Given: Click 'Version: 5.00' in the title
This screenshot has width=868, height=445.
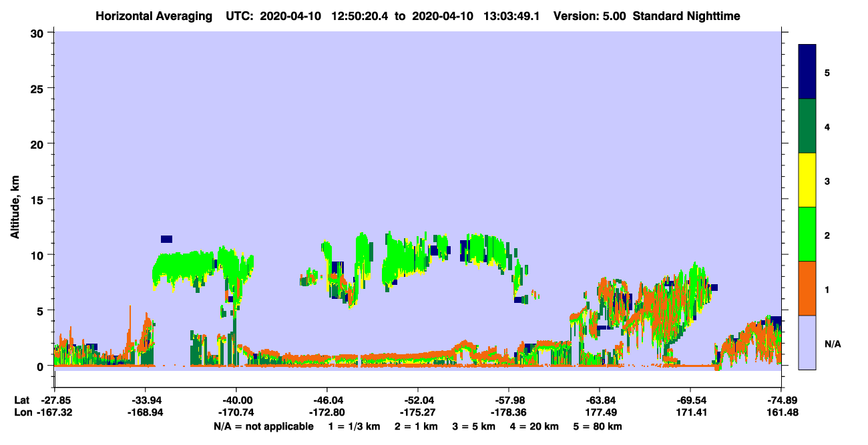Looking at the screenshot, I should 590,15.
